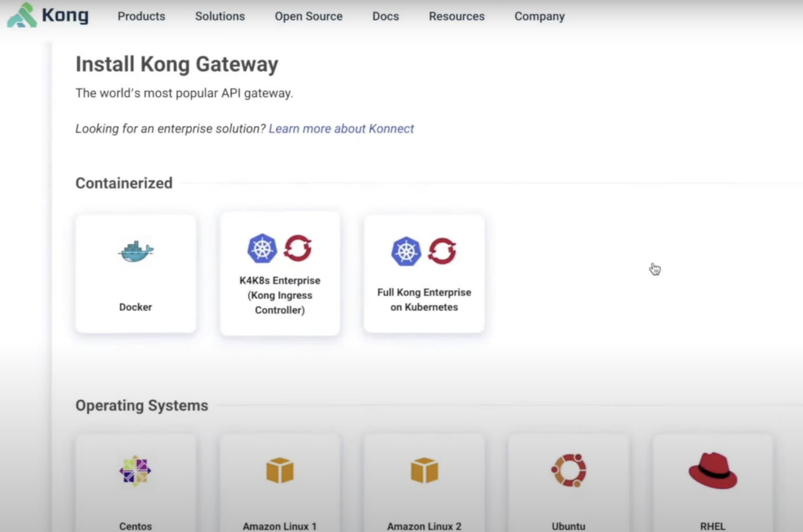803x532 pixels.
Task: Select the CentOS logo icon
Action: point(135,470)
